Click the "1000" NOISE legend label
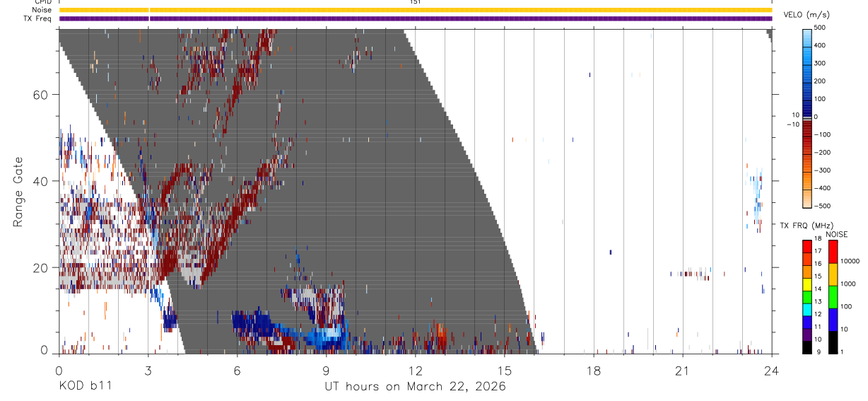The width and height of the screenshot is (868, 401). point(848,284)
